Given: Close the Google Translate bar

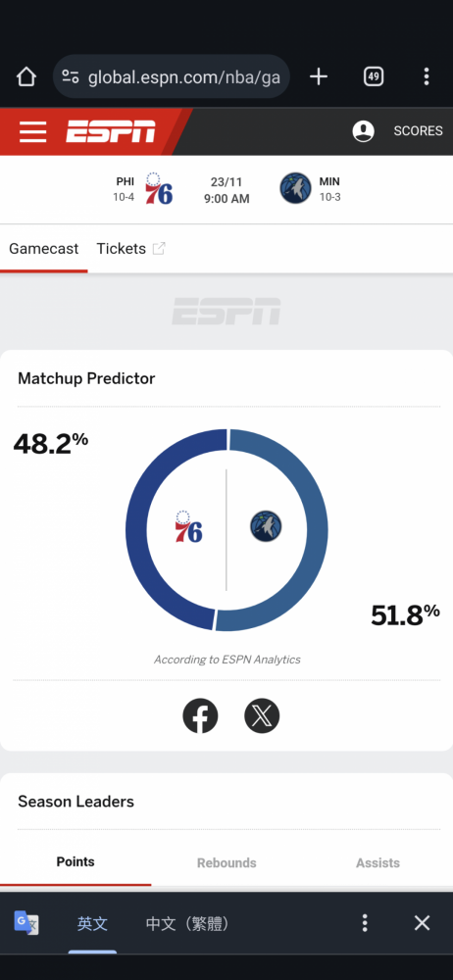Looking at the screenshot, I should pos(423,923).
